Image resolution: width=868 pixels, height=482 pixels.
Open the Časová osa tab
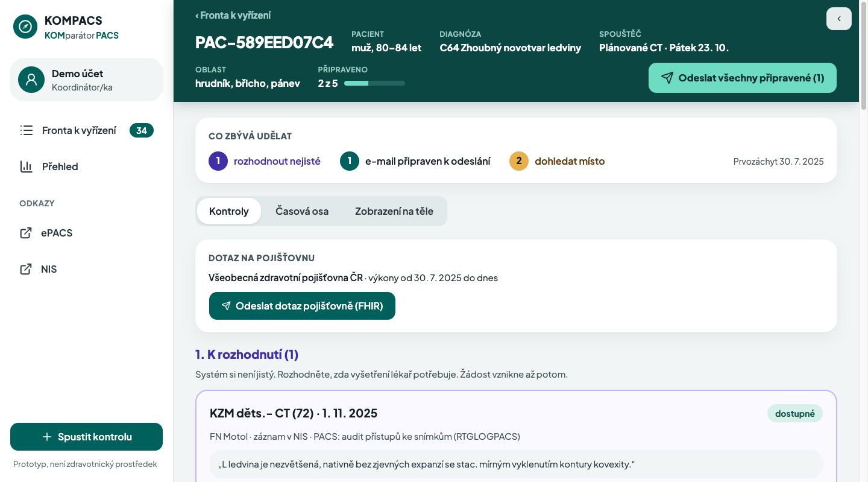(x=302, y=211)
